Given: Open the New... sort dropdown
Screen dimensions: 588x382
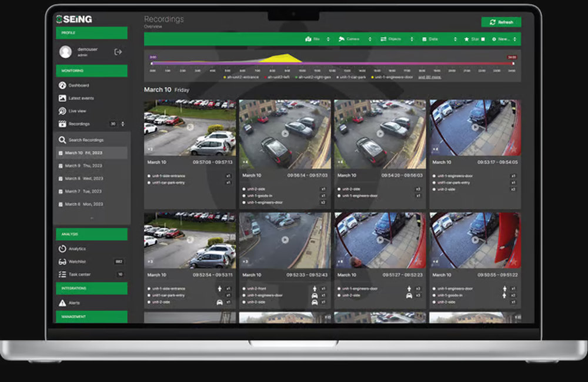Looking at the screenshot, I should 505,39.
